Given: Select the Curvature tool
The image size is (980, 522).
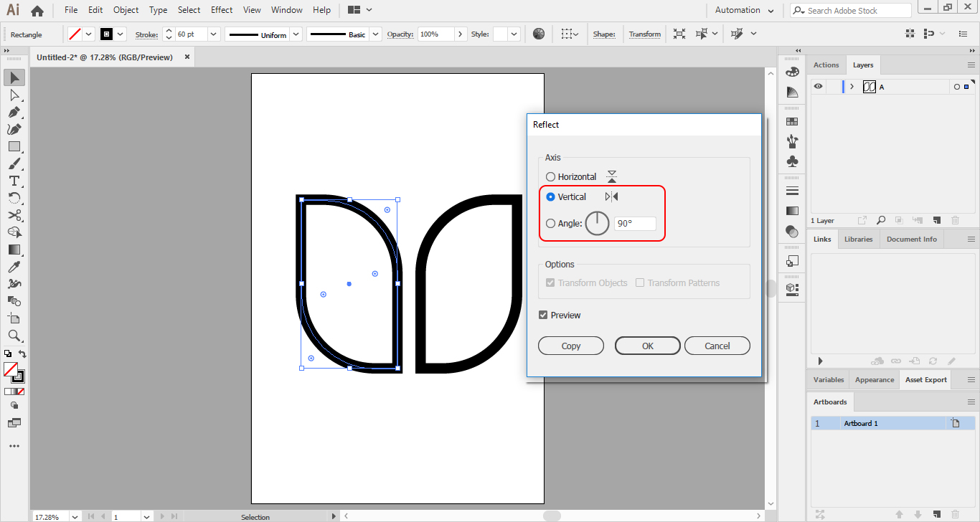Looking at the screenshot, I should (x=14, y=130).
